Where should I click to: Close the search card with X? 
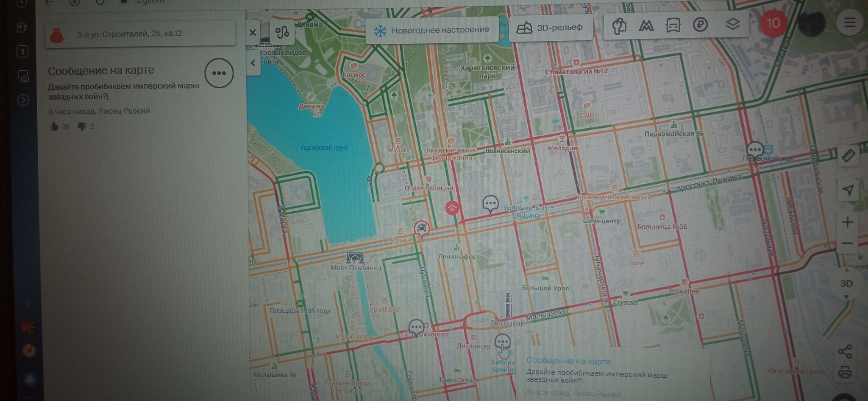(253, 33)
